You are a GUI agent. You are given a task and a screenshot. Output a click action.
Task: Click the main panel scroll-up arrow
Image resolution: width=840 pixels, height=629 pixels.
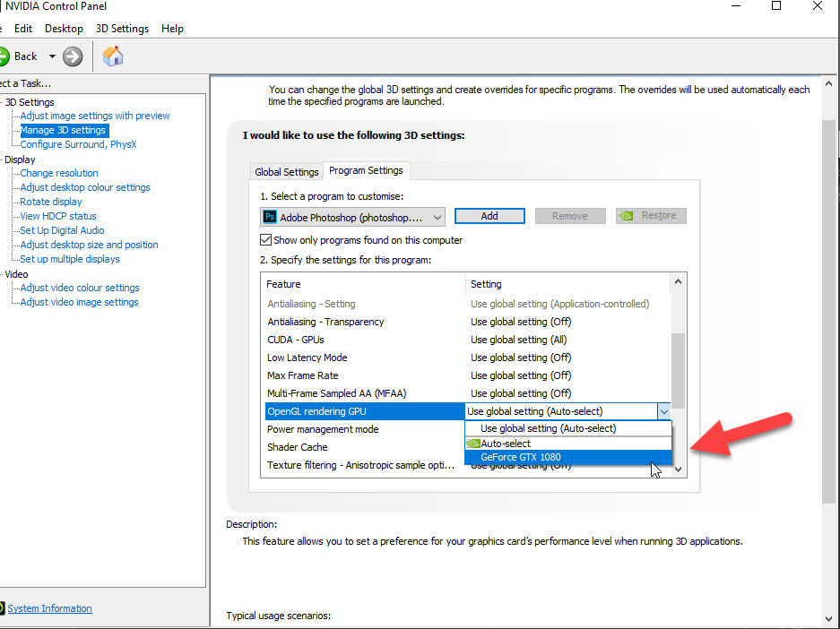click(x=828, y=84)
